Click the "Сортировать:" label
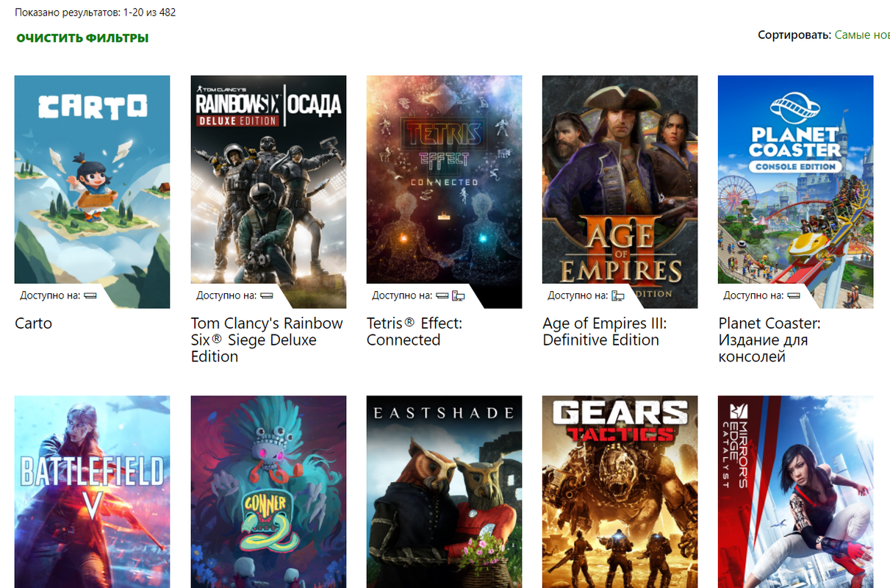890x588 pixels. [x=794, y=35]
